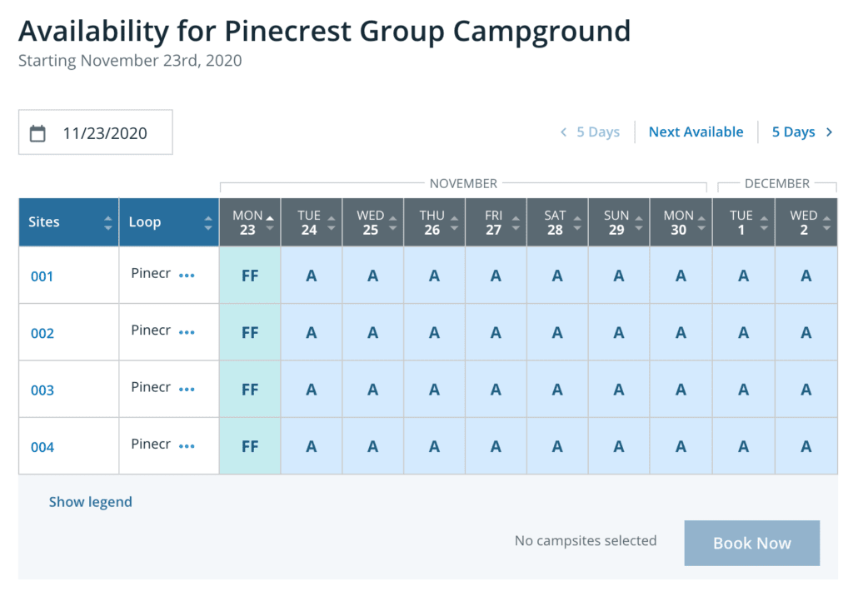Open site 001 details link

[x=42, y=276]
